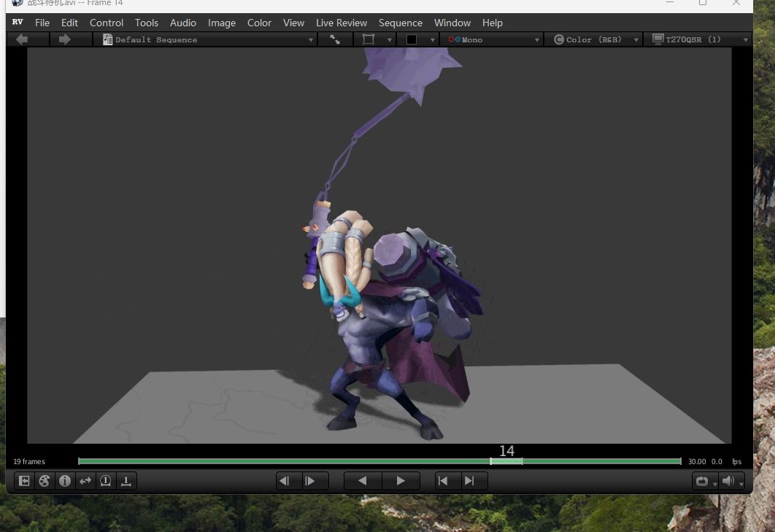Open the Tools menu
This screenshot has height=532, width=775.
[x=147, y=23]
